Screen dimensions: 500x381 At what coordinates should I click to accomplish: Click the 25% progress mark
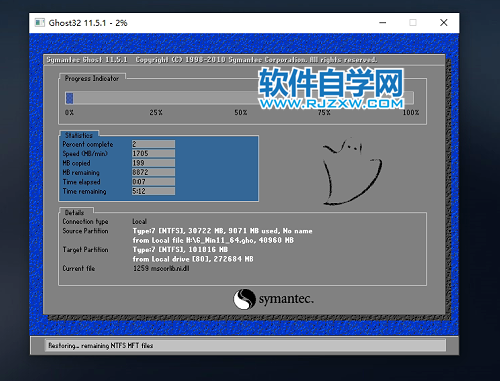(x=156, y=113)
